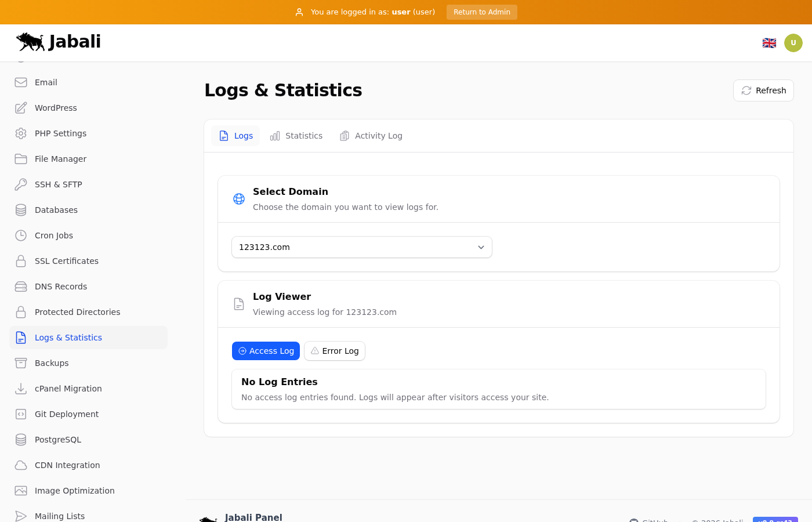Select the Cron Jobs clock icon
Screen dimensions: 812x522
tap(21, 235)
